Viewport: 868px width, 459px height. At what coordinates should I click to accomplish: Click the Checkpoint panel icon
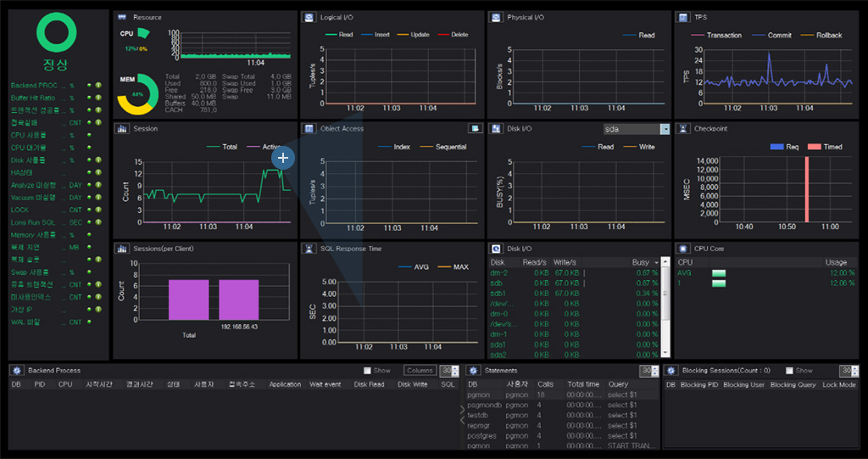(x=683, y=129)
